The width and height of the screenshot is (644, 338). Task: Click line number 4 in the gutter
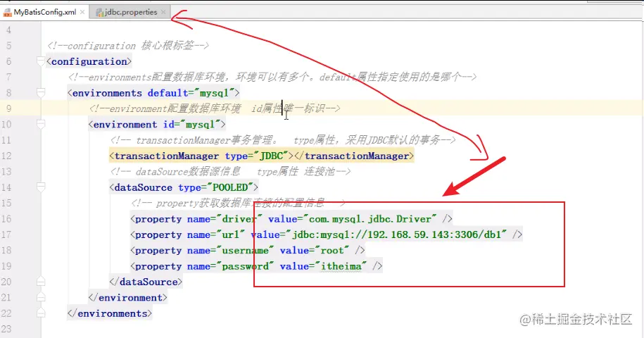tap(8, 30)
